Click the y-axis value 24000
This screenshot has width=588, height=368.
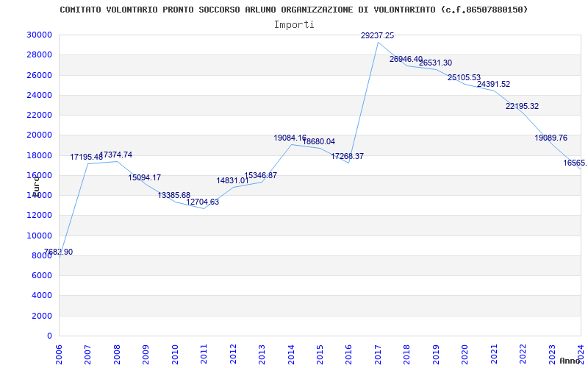[x=40, y=95]
